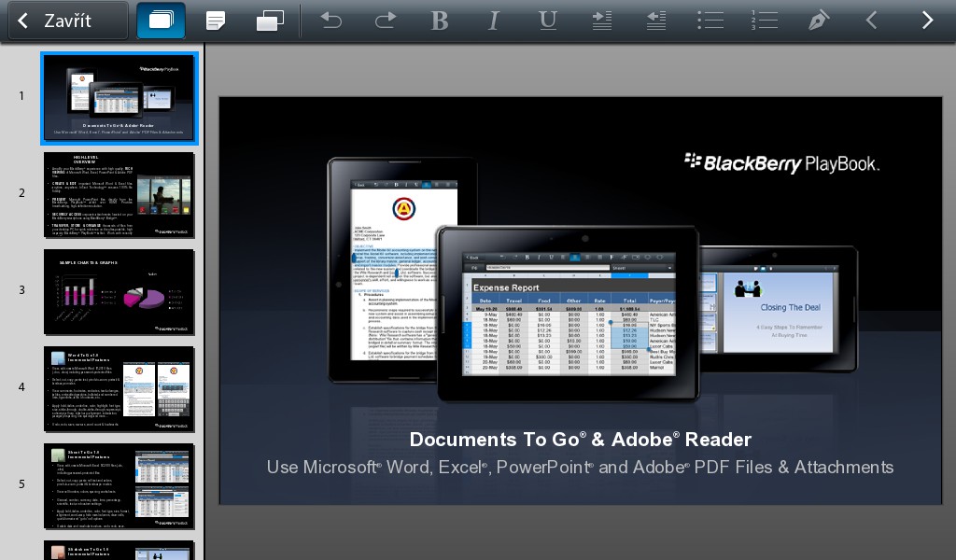Toggle bold formatting
The height and width of the screenshot is (560, 956).
point(440,21)
